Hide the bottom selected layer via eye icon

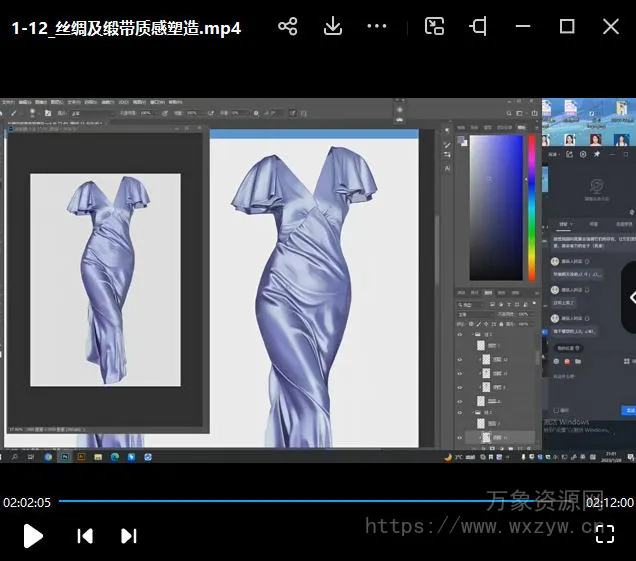point(460,438)
